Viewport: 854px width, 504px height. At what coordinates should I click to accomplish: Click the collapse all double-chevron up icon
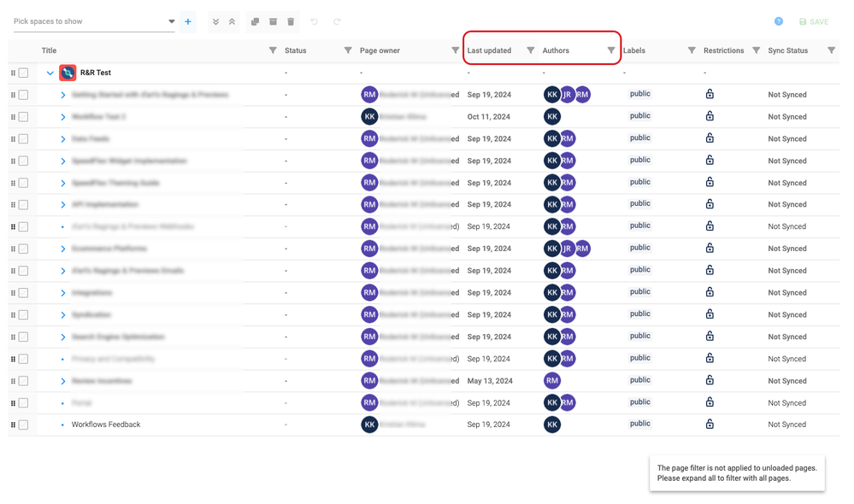(232, 21)
